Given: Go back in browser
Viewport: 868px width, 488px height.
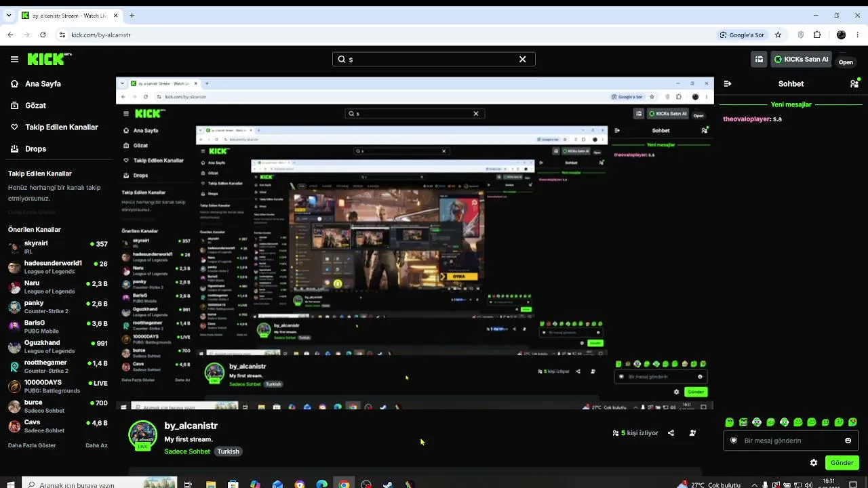Looking at the screenshot, I should tap(10, 35).
